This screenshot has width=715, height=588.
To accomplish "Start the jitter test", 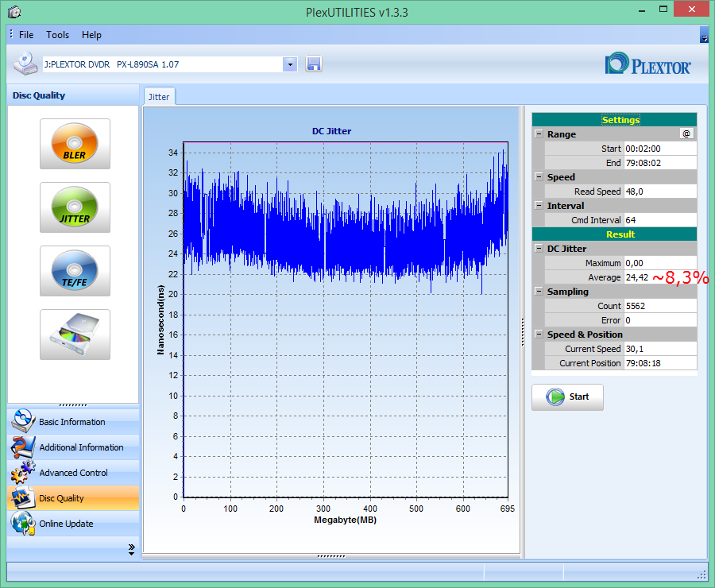I will pyautogui.click(x=567, y=397).
